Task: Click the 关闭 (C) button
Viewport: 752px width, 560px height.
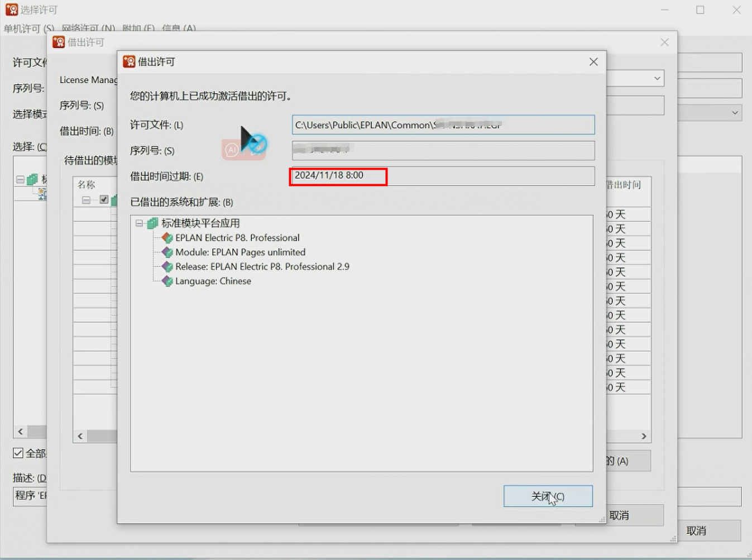Action: [x=548, y=496]
